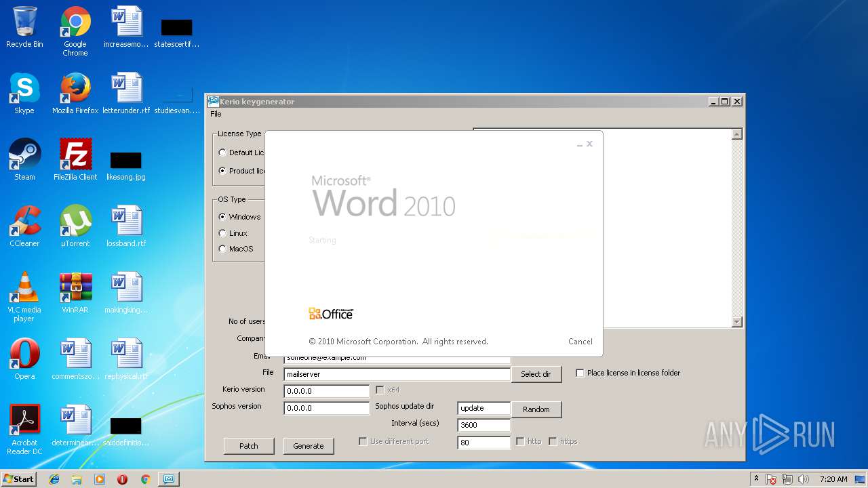
Task: Choose MacOS OS type
Action: 222,249
